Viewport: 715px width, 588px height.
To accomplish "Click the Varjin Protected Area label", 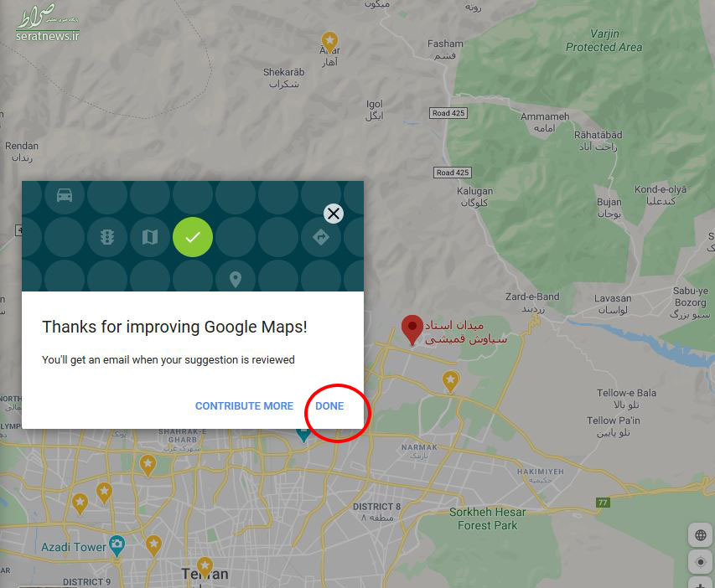I will [x=604, y=40].
